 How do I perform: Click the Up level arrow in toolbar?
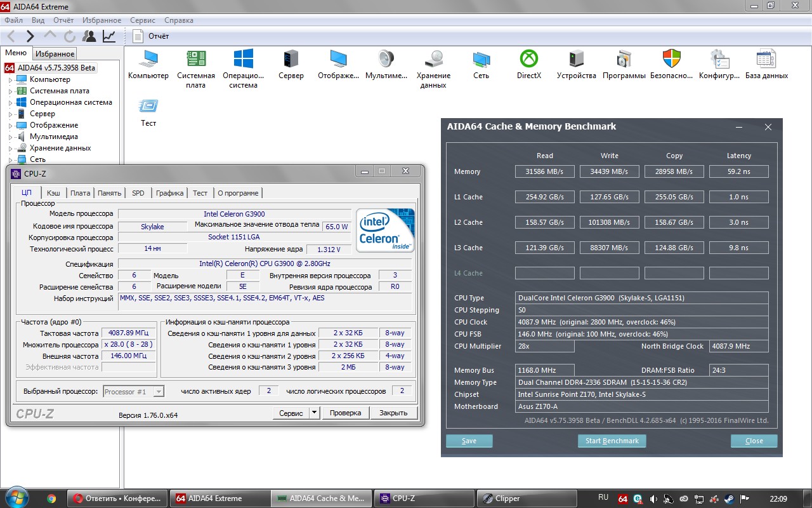coord(50,36)
